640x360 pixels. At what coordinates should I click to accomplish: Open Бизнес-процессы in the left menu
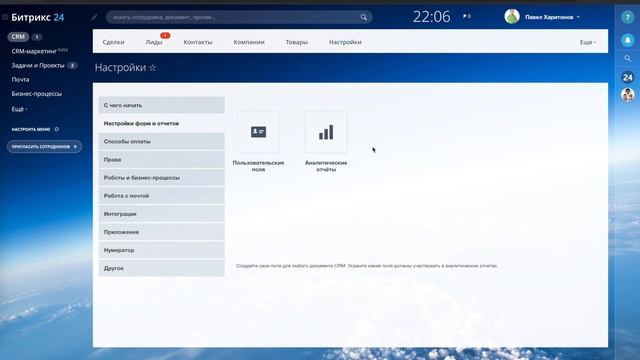(x=37, y=94)
